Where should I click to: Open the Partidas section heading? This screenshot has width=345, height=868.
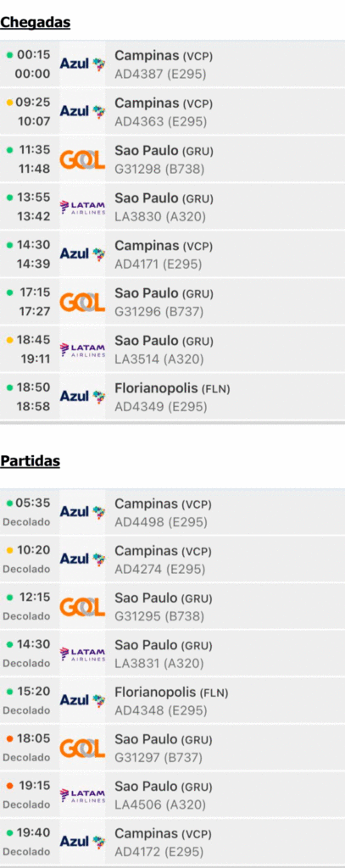tap(30, 460)
